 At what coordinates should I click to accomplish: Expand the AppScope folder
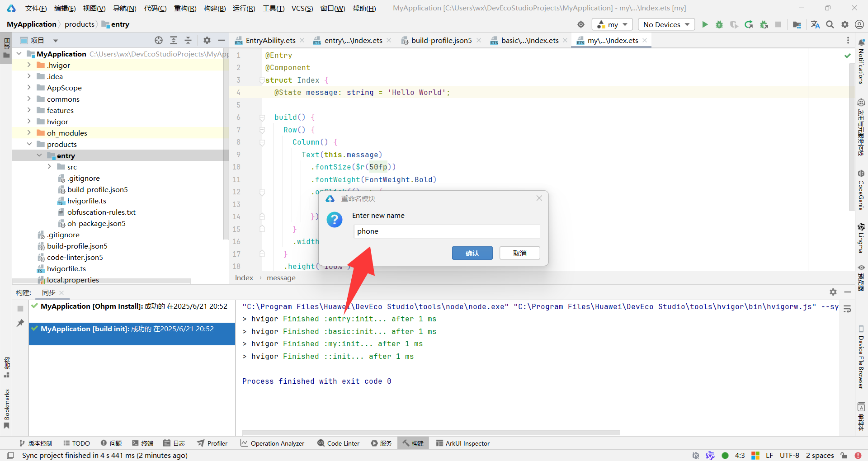click(x=29, y=88)
